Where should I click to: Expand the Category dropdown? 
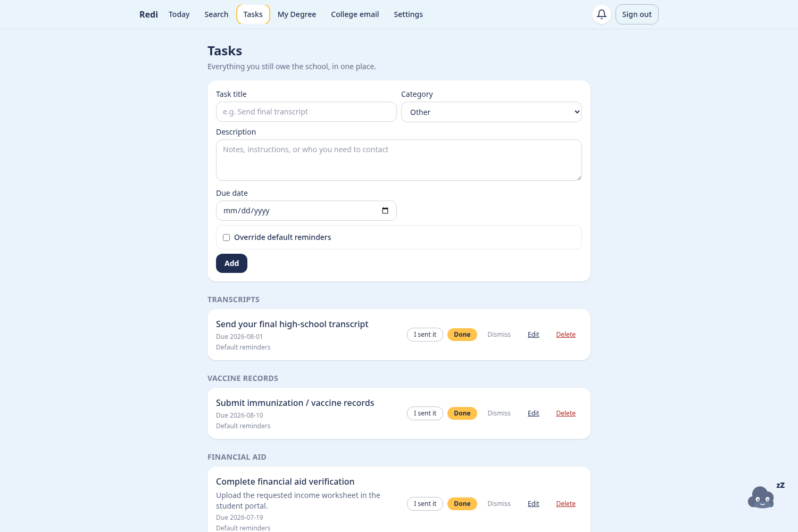[x=492, y=112]
